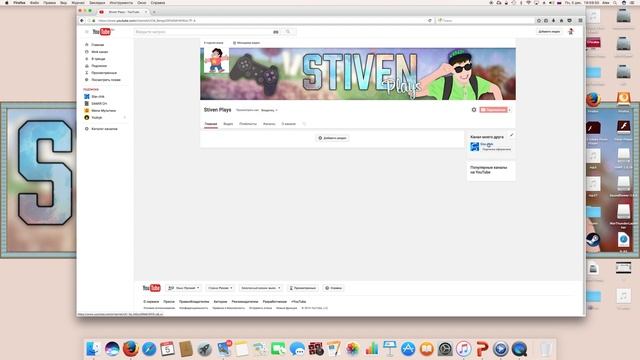The width and height of the screenshot is (640, 360).
Task: Open channel settings gear icon
Action: pos(474,110)
